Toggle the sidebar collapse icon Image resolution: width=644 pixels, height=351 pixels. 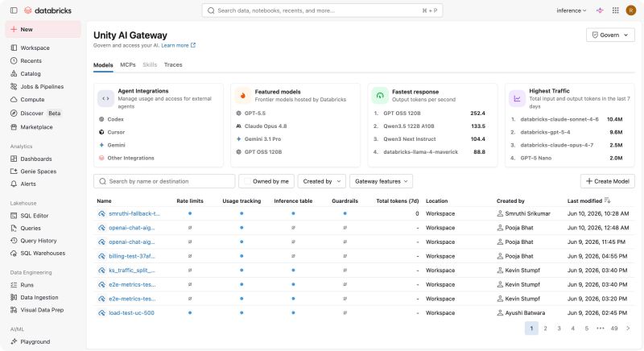click(x=14, y=10)
